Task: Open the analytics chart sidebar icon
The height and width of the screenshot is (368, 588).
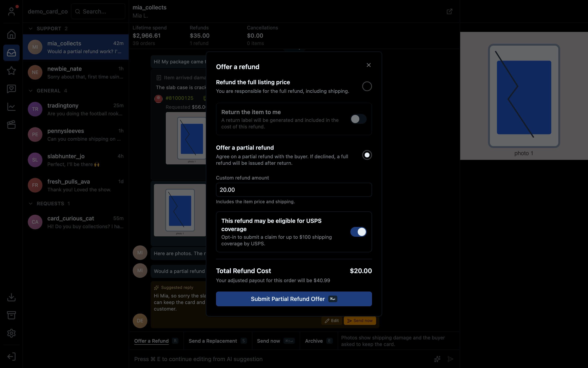Action: [x=11, y=107]
